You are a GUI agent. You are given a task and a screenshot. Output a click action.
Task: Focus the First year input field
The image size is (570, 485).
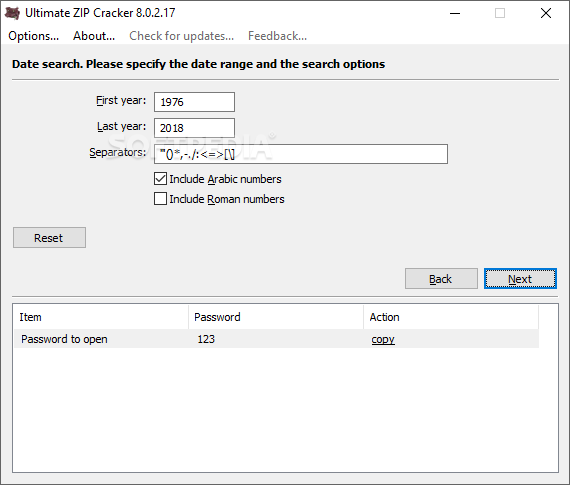pos(194,102)
